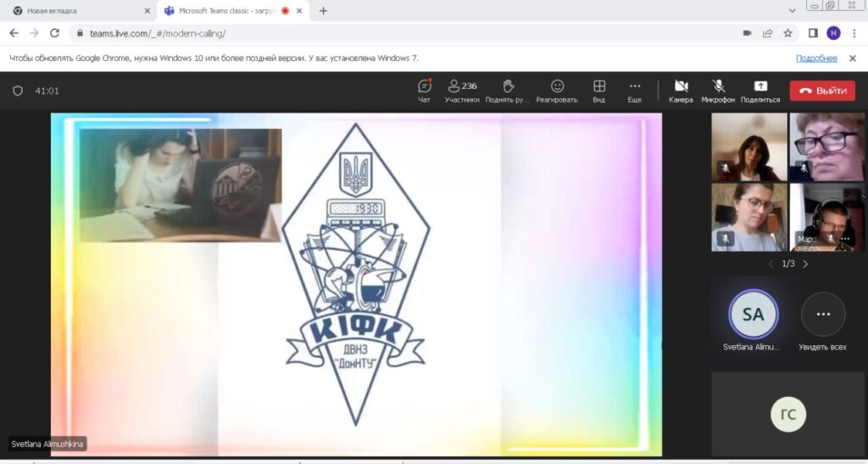
Task: Click the Подробнее link in update notice
Action: point(816,59)
